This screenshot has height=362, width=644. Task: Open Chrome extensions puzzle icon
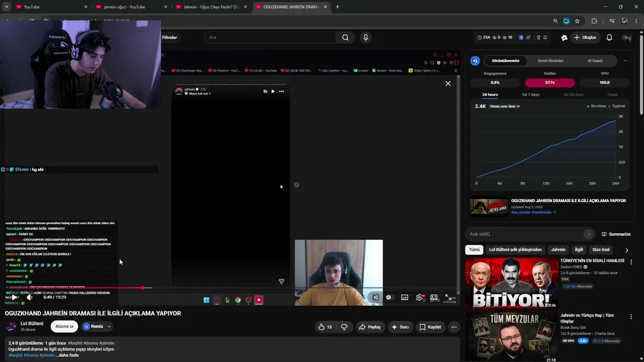point(594,21)
